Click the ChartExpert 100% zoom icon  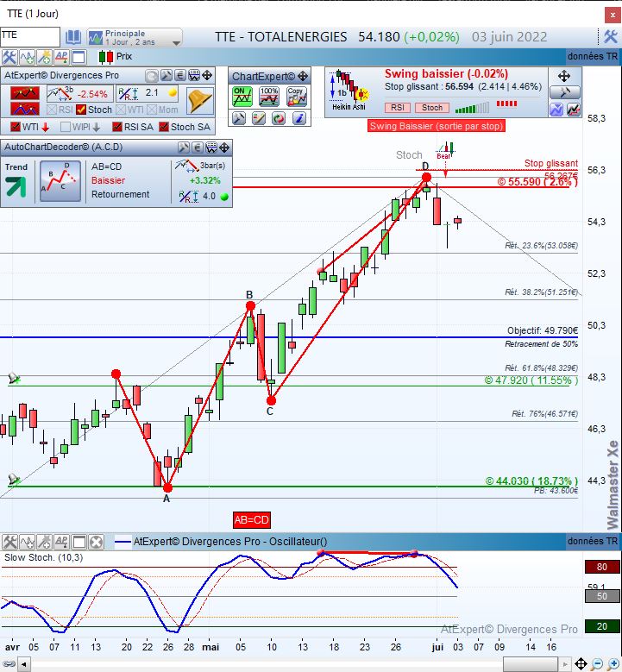(269, 97)
